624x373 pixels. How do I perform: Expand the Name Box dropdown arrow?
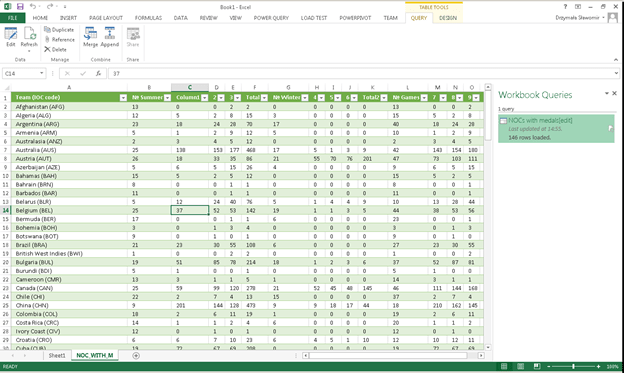click(41, 73)
